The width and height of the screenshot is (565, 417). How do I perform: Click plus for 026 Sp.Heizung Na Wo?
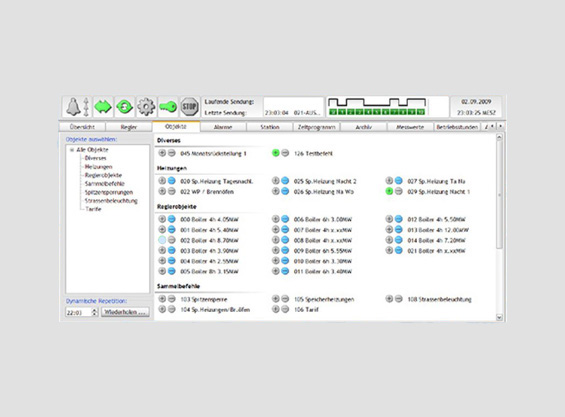pyautogui.click(x=276, y=191)
